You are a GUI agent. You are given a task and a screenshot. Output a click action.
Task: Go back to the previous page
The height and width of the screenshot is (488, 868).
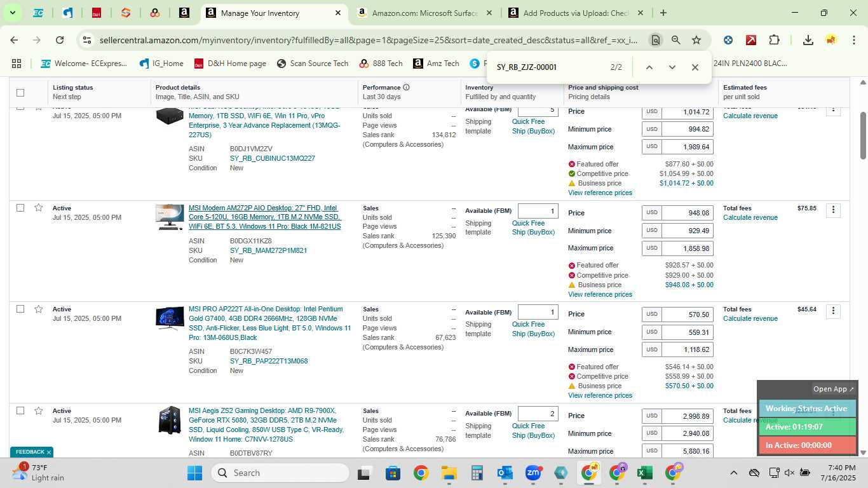tap(14, 40)
